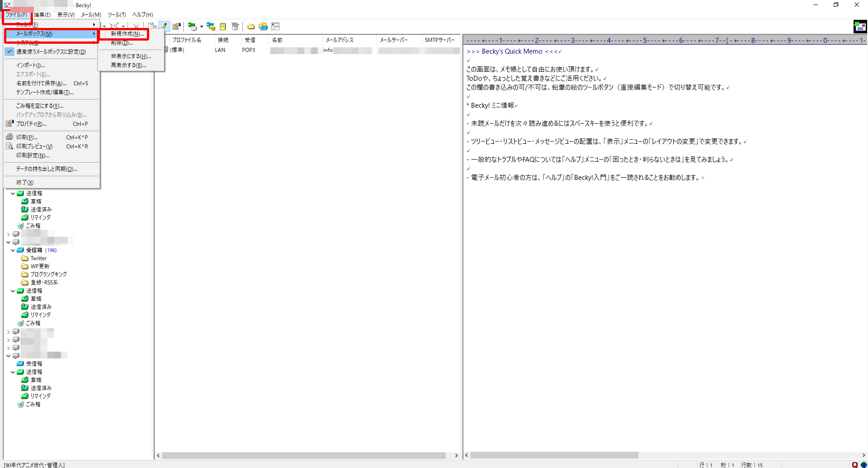Click the green wrench mailbox settings icon
This screenshot has width=868, height=468.
coord(192,27)
